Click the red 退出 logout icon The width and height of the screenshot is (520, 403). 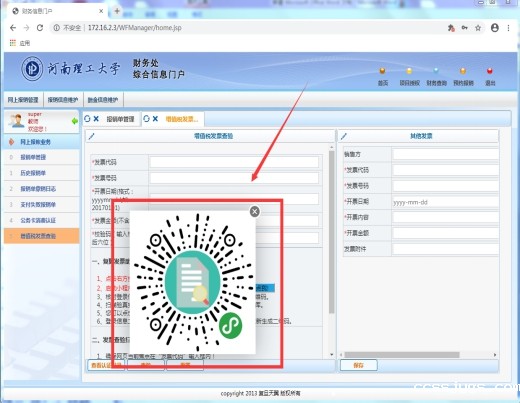pos(490,76)
